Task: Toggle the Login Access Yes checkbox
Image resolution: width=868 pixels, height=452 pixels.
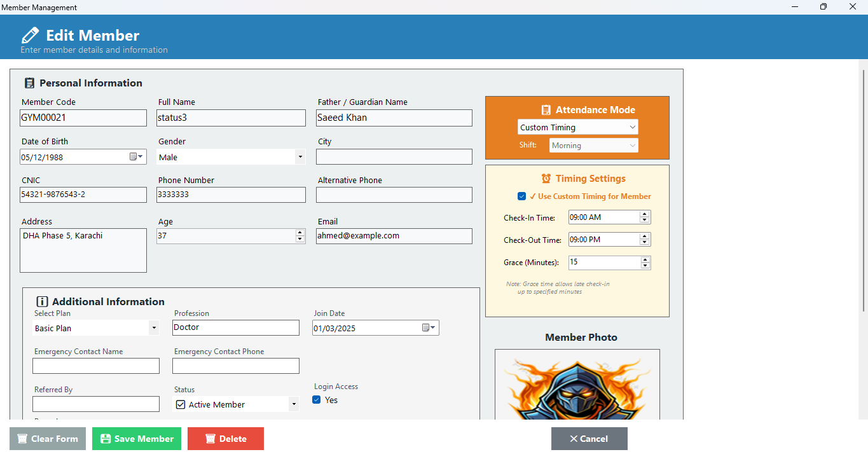Action: coord(316,400)
